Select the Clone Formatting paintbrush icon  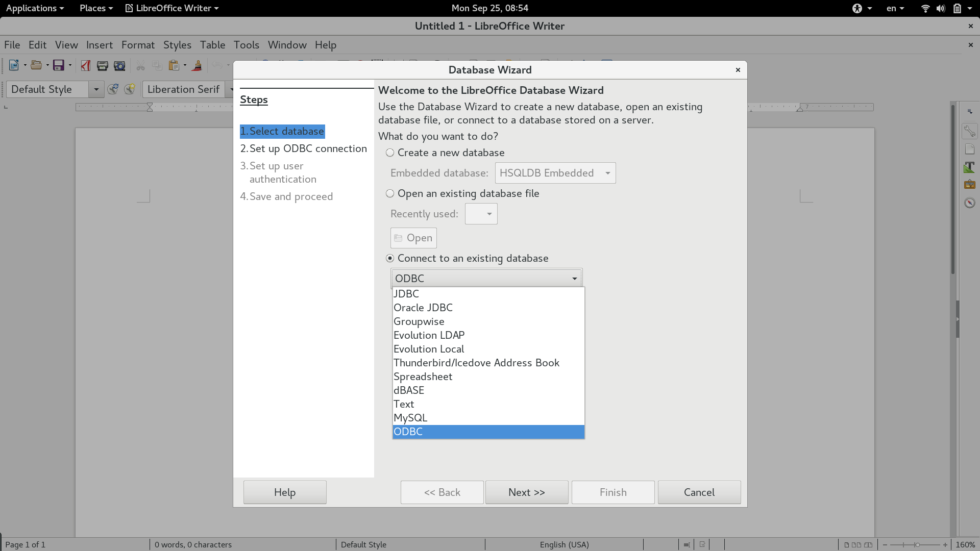pos(197,65)
